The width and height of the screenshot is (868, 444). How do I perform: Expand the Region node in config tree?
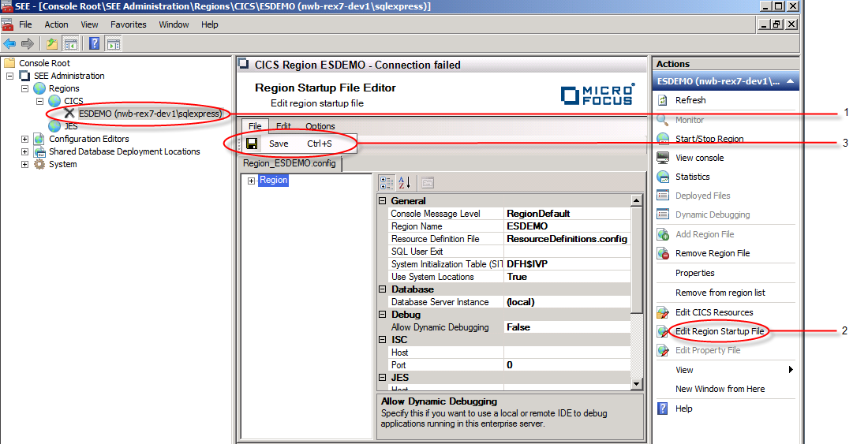coord(251,181)
